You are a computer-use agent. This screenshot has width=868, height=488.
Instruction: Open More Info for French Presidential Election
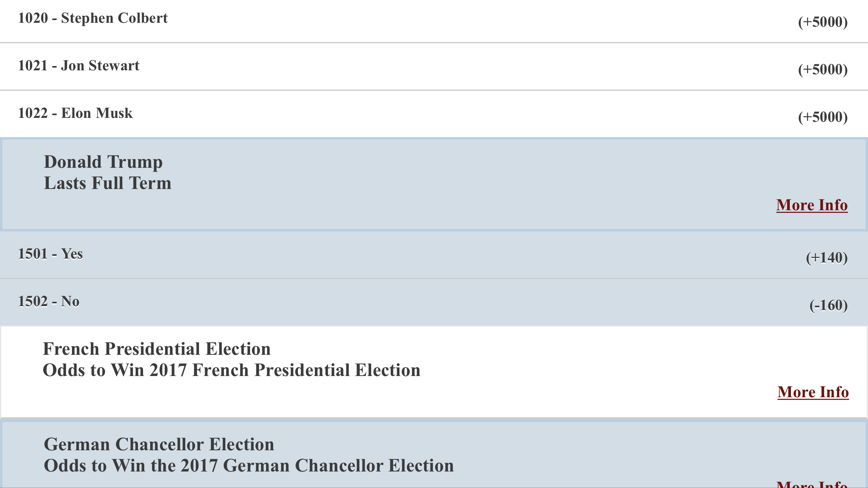click(813, 392)
